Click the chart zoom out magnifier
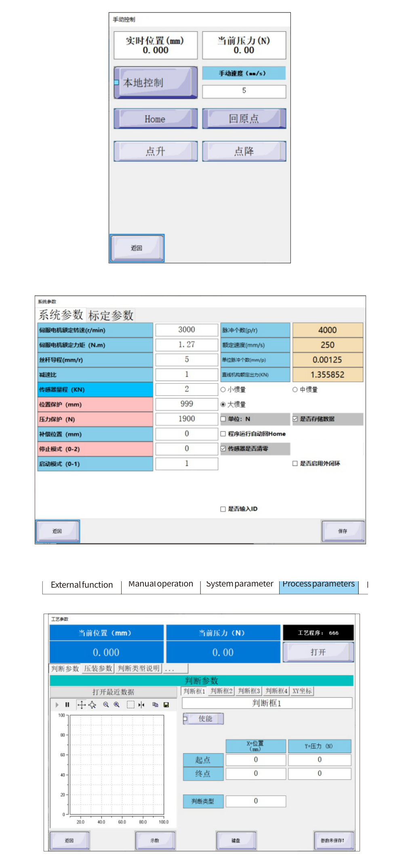The width and height of the screenshot is (404, 868). coord(106,705)
